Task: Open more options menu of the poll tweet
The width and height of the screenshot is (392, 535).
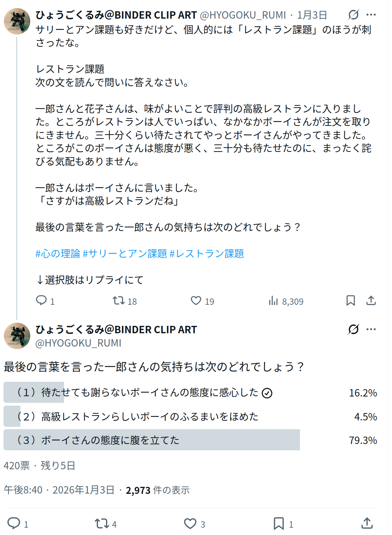Action: (x=371, y=329)
